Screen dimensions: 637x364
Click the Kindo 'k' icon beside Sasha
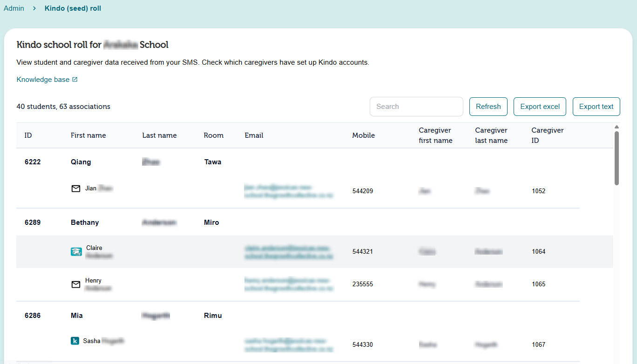click(x=75, y=341)
